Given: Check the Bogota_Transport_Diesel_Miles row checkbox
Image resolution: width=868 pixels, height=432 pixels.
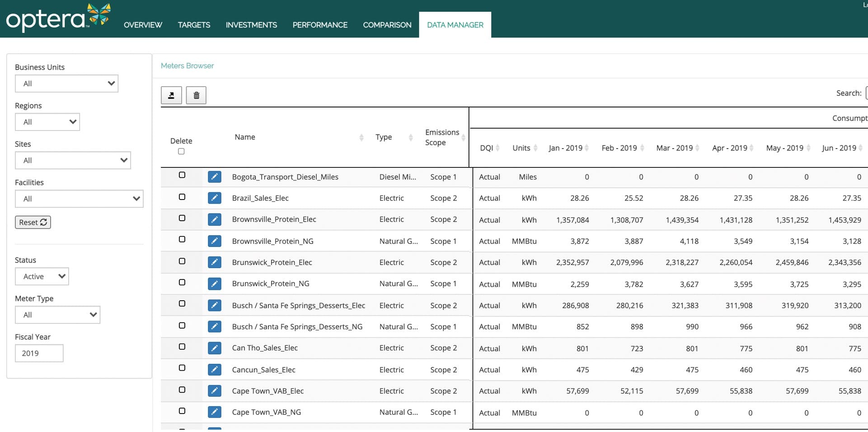Looking at the screenshot, I should [182, 175].
